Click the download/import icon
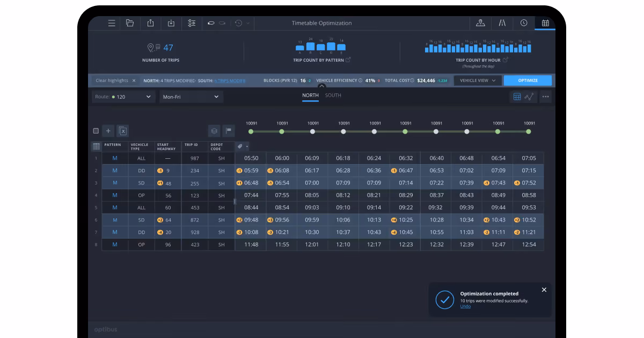This screenshot has width=644, height=338. pyautogui.click(x=171, y=23)
